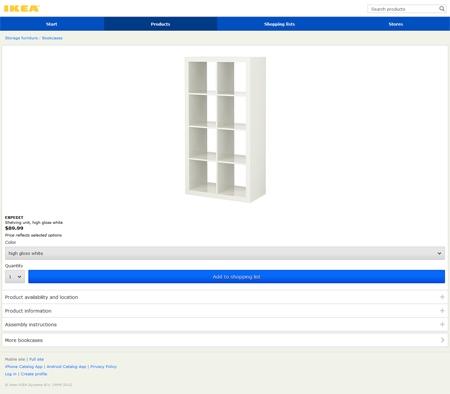The width and height of the screenshot is (450, 394).
Task: Switch to Shopping lists tab
Action: pos(279,24)
